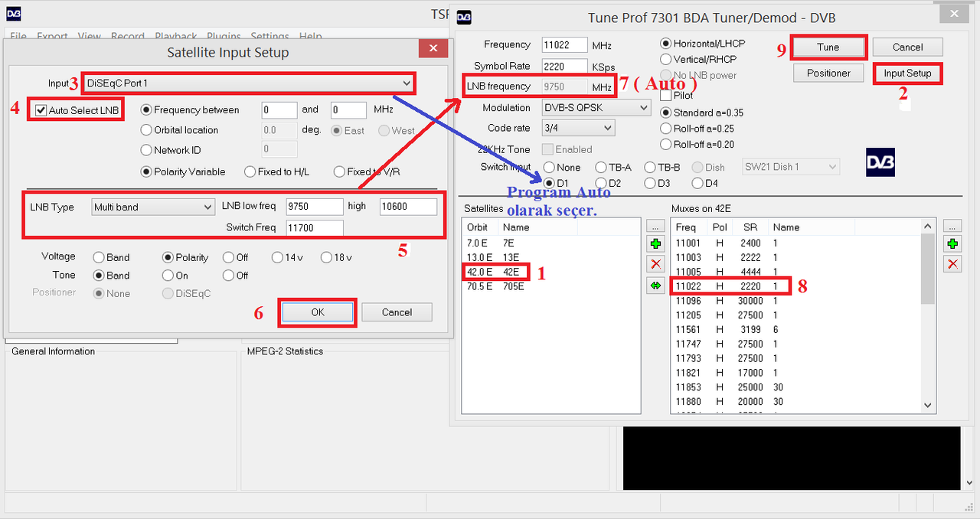The image size is (980, 519).
Task: Click scroll up arrow in Muxes list
Action: pyautogui.click(x=928, y=227)
